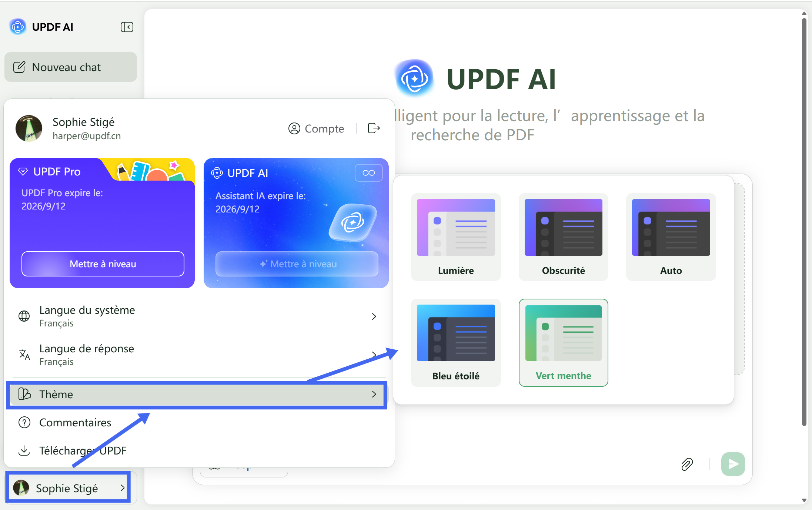Click the UPDF AI logo in the sidebar
This screenshot has height=510, width=812.
(18, 27)
